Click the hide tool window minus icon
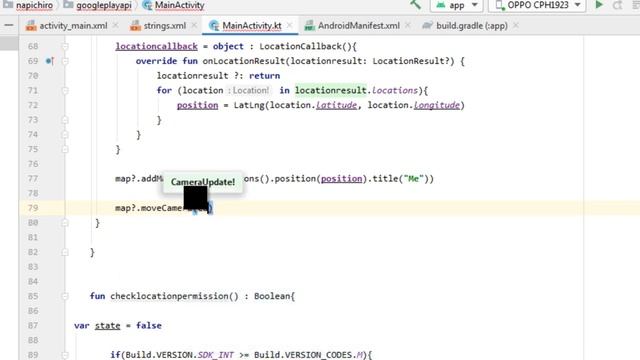 click(x=9, y=25)
